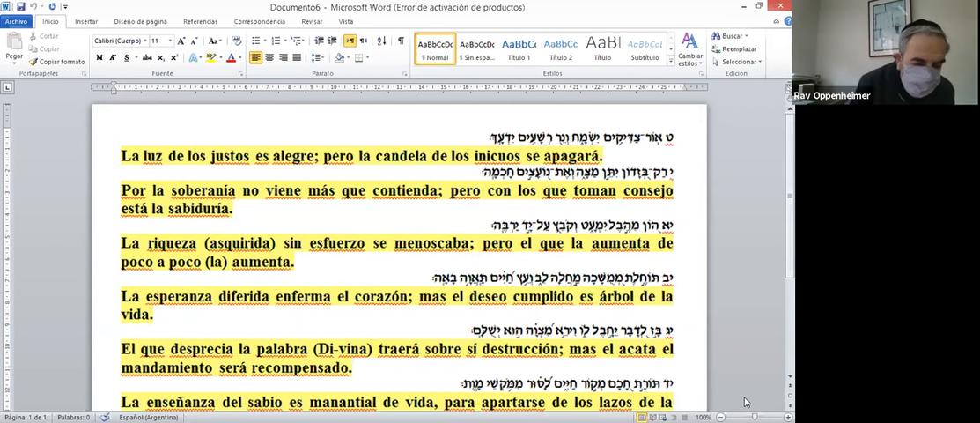
Task: Open the Seleccionar menu
Action: 737,62
